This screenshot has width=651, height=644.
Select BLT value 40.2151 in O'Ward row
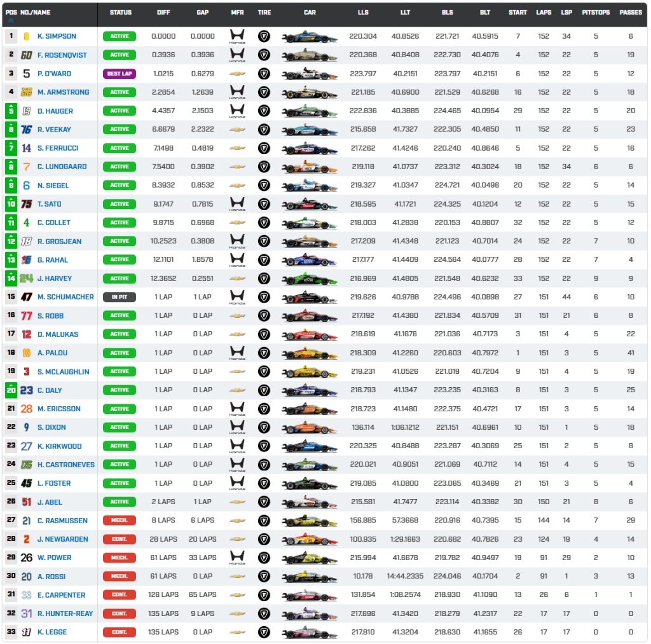[485, 74]
